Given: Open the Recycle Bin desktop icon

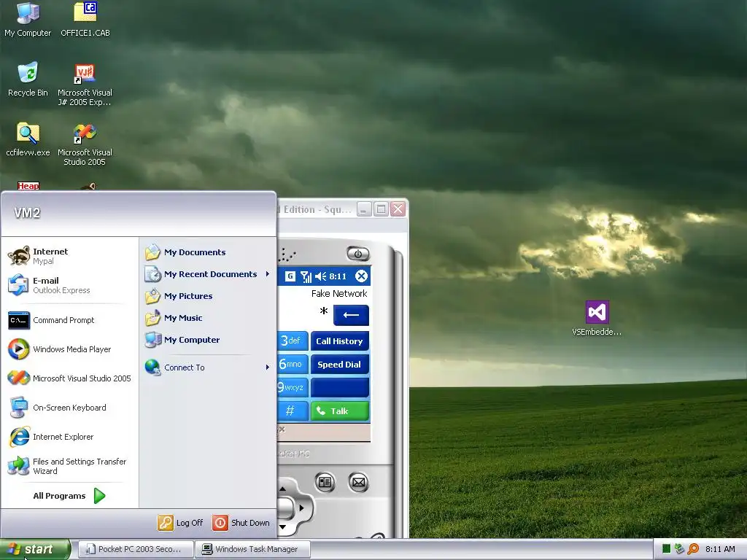Looking at the screenshot, I should [28, 79].
